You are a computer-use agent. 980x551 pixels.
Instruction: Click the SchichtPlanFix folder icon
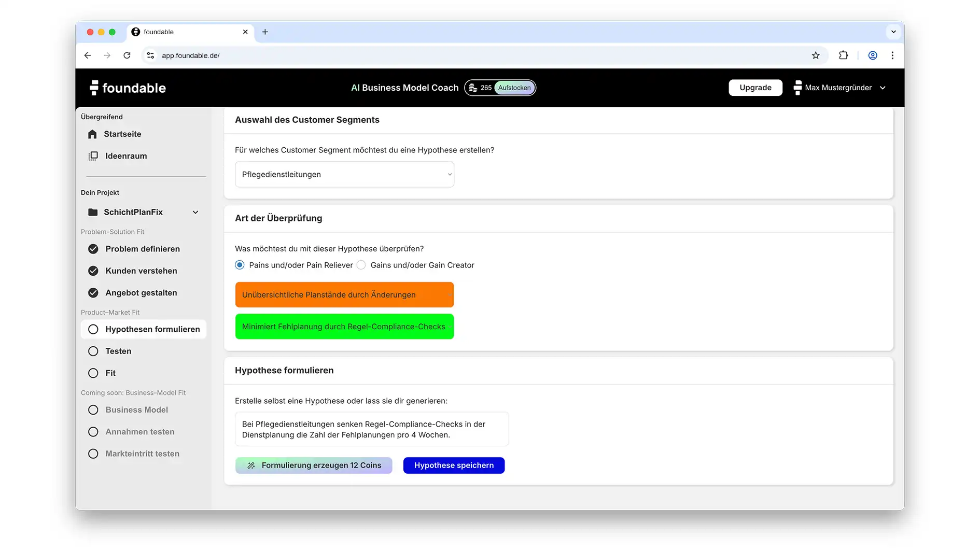click(x=93, y=212)
